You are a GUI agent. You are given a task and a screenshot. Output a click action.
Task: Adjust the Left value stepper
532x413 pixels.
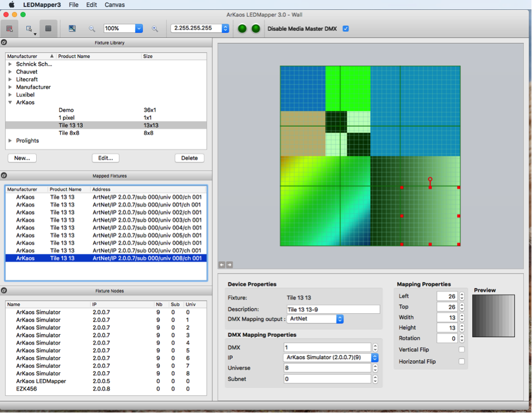[462, 296]
